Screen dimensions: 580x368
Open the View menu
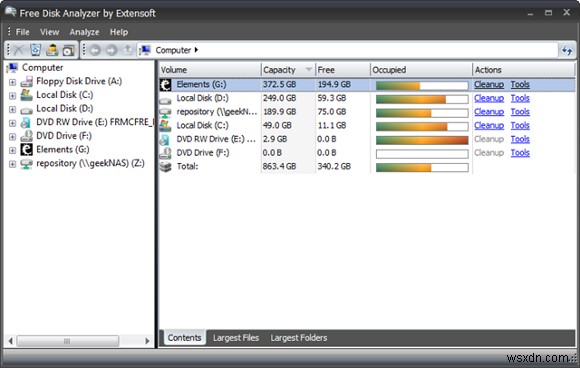(x=50, y=32)
